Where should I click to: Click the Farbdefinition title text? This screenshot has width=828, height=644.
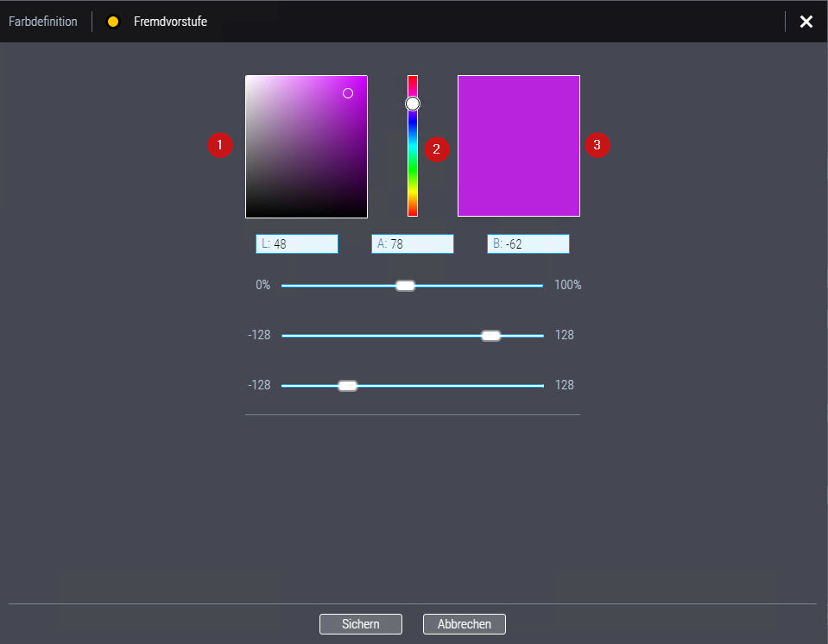(x=43, y=22)
